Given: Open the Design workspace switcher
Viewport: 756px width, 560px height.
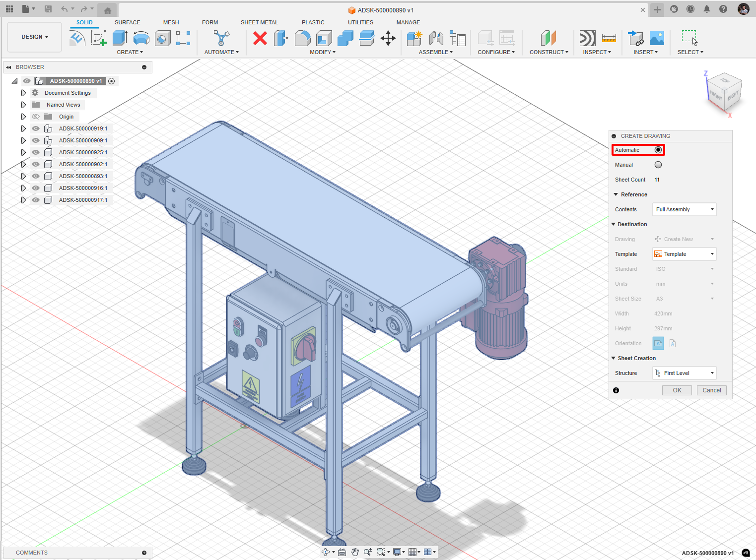Looking at the screenshot, I should [35, 37].
